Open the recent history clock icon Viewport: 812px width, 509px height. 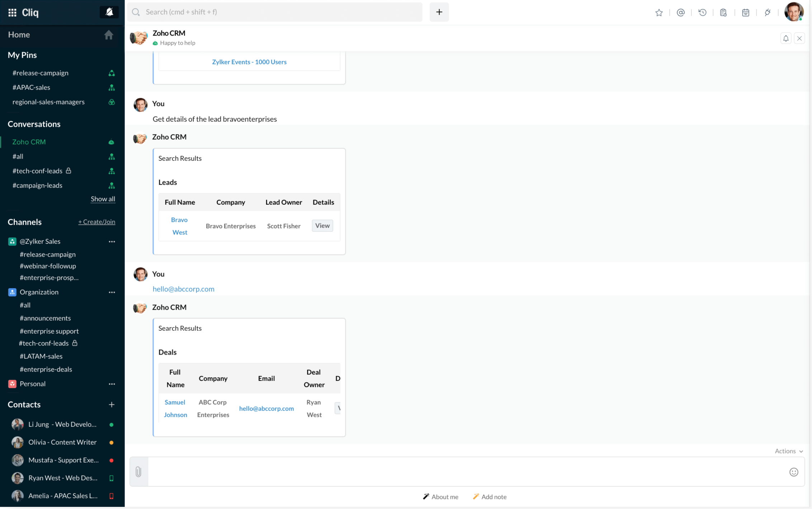pyautogui.click(x=702, y=13)
